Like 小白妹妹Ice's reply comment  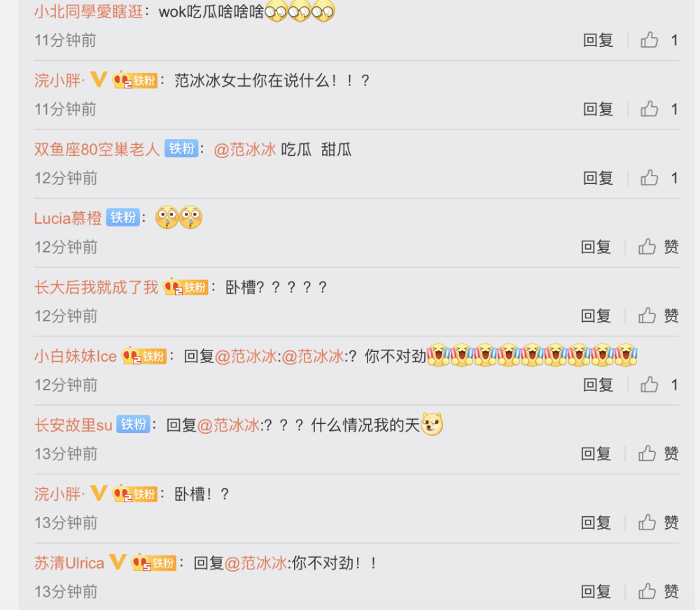(x=649, y=385)
